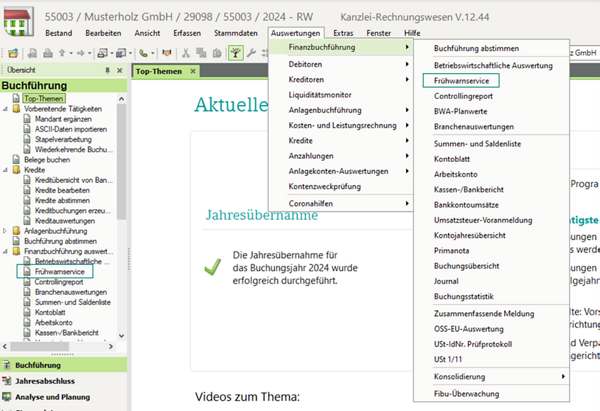Screen dimensions: 600x411
Task: Click the wrench tools icon
Action: (251, 53)
